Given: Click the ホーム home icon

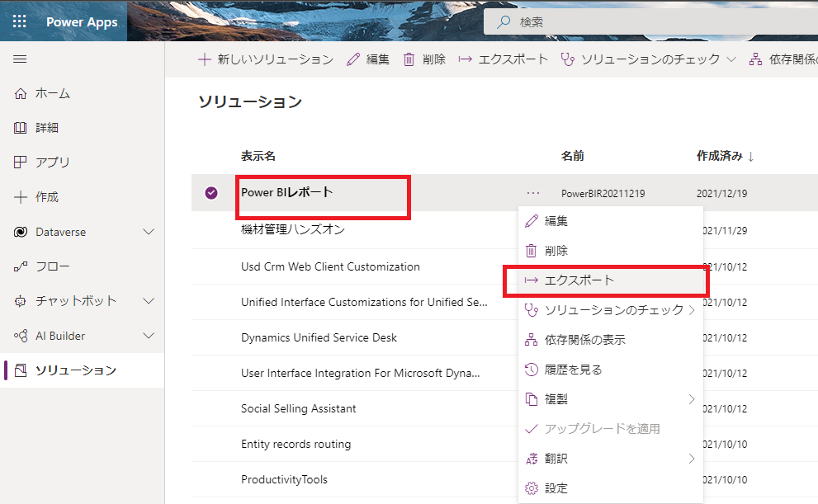Looking at the screenshot, I should tap(21, 93).
